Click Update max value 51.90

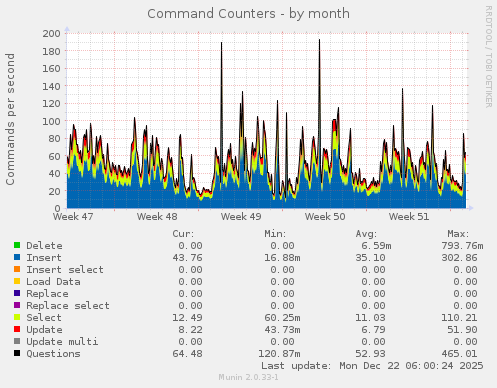pyautogui.click(x=462, y=330)
